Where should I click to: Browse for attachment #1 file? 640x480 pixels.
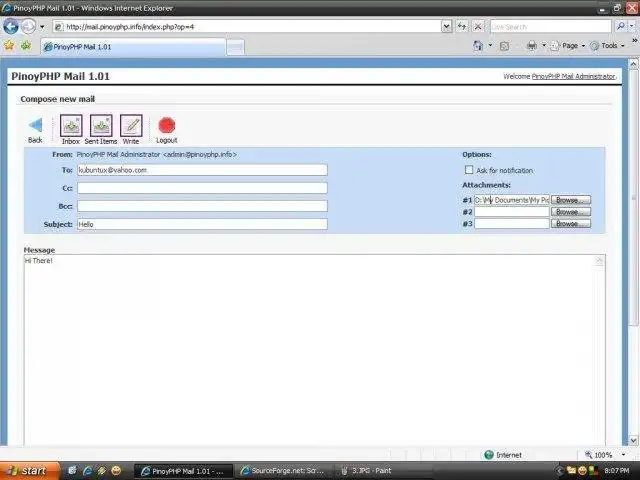tap(571, 200)
